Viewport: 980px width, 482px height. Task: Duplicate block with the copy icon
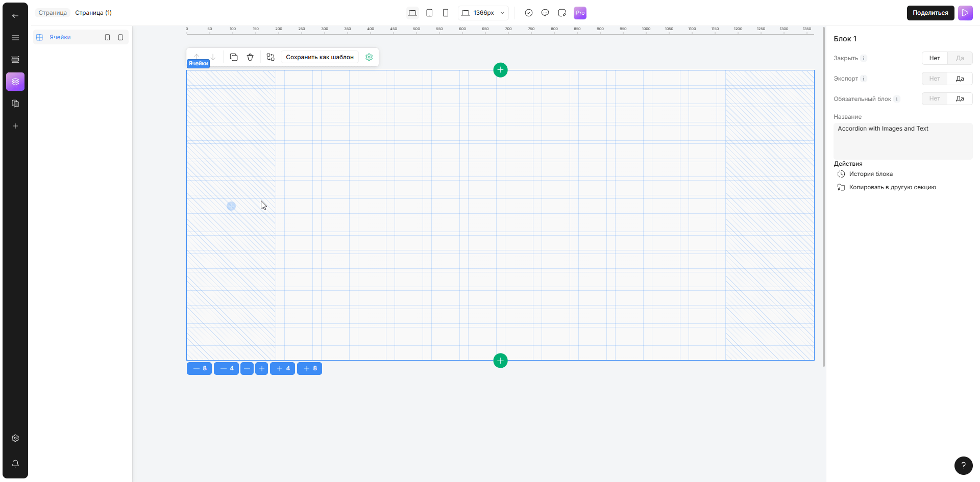234,57
